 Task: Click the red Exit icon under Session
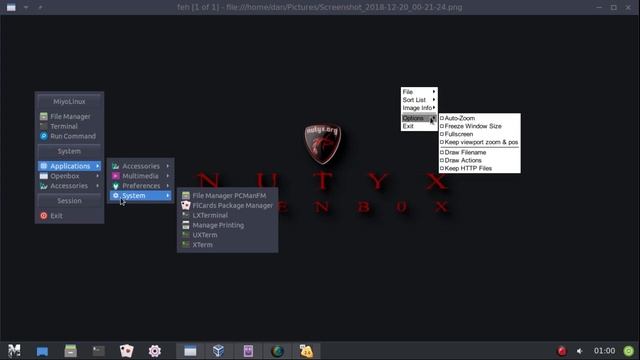44,216
